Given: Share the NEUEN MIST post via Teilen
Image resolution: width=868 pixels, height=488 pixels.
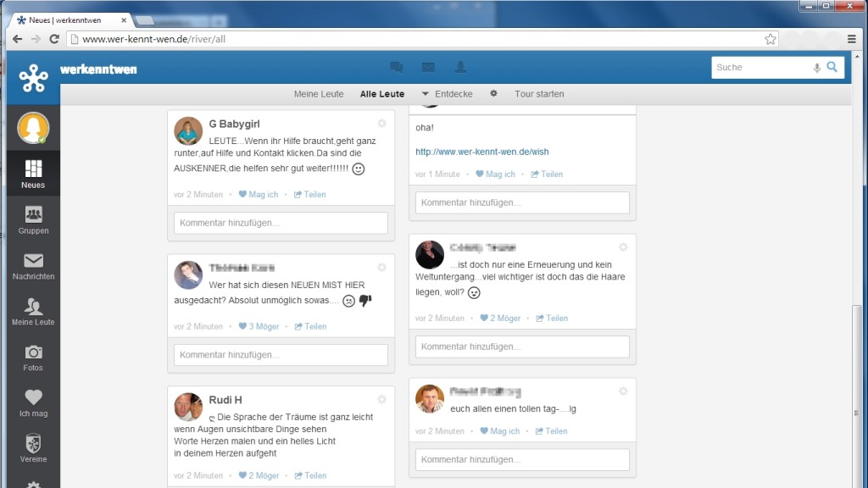Looking at the screenshot, I should click(x=310, y=326).
